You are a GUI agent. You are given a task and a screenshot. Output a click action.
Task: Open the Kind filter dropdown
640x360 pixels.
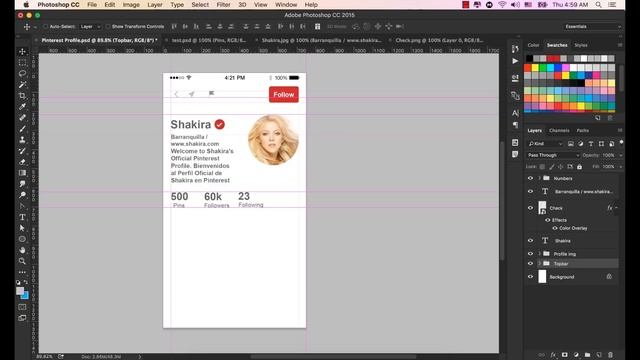coord(545,144)
